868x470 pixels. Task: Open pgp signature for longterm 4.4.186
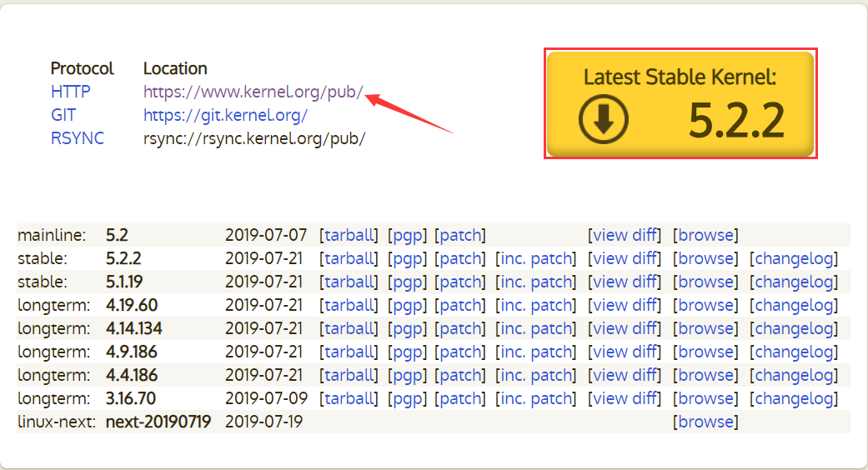pyautogui.click(x=408, y=376)
